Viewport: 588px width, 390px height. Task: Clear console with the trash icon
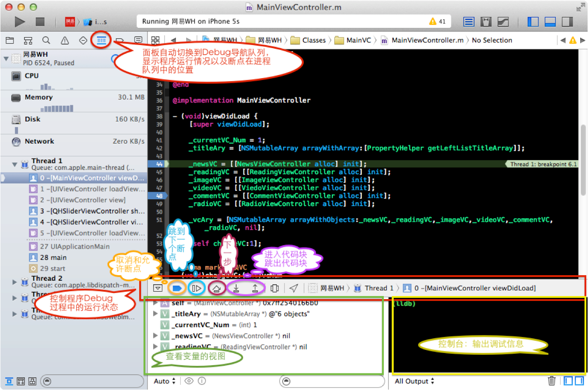[551, 381]
